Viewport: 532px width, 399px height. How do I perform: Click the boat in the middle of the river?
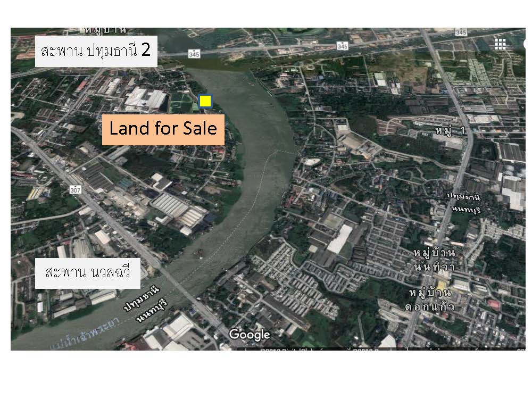(x=201, y=253)
